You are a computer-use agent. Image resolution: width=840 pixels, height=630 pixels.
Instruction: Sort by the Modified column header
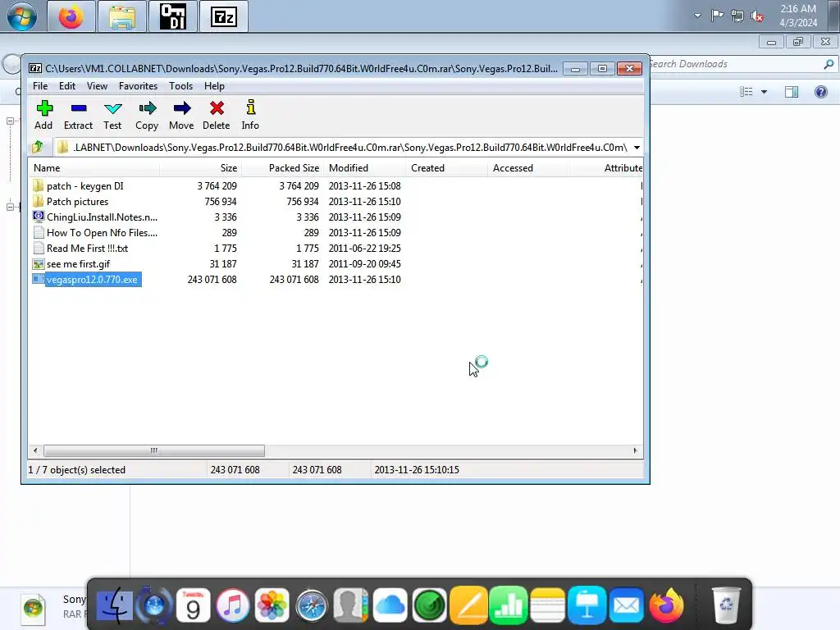(364, 168)
